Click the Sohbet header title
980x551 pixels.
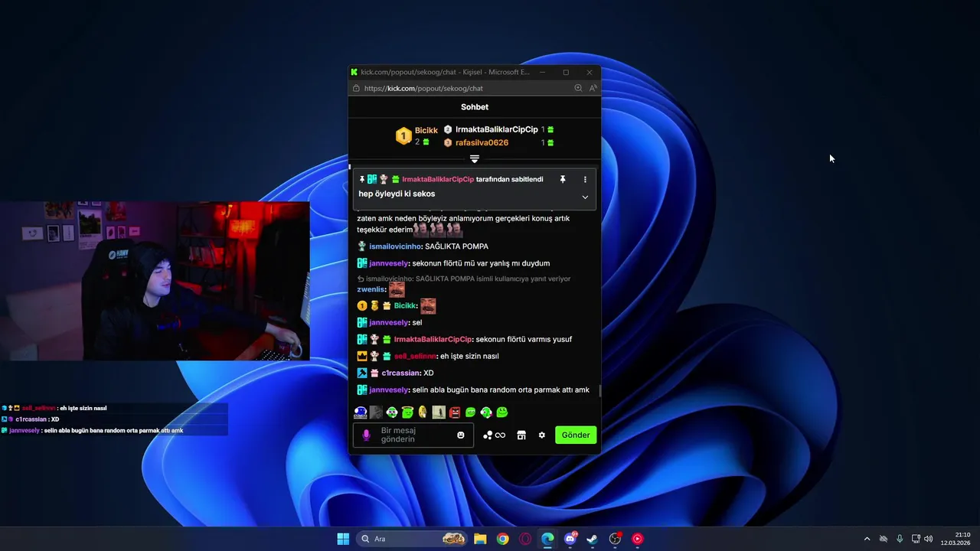(x=475, y=107)
